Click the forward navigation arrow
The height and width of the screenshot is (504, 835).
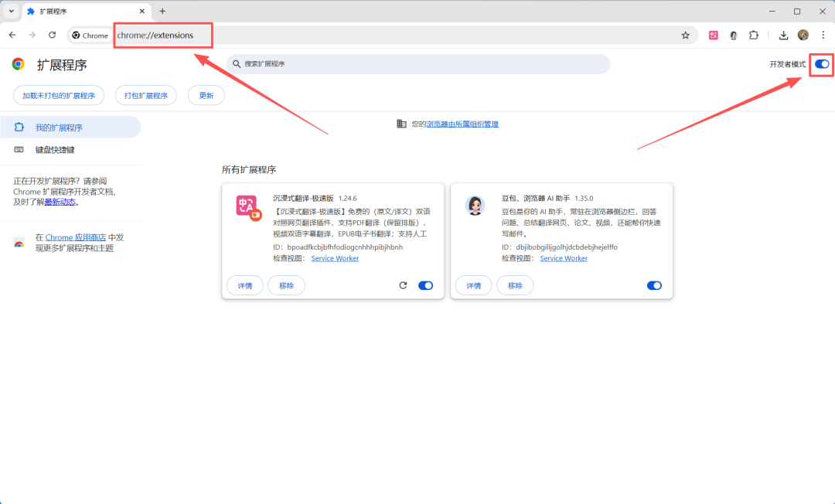[32, 35]
